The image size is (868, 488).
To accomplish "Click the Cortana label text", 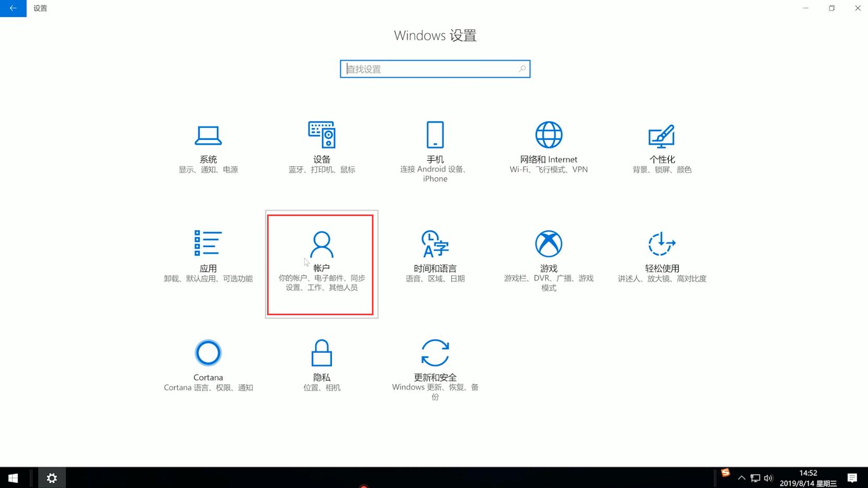I will click(208, 377).
